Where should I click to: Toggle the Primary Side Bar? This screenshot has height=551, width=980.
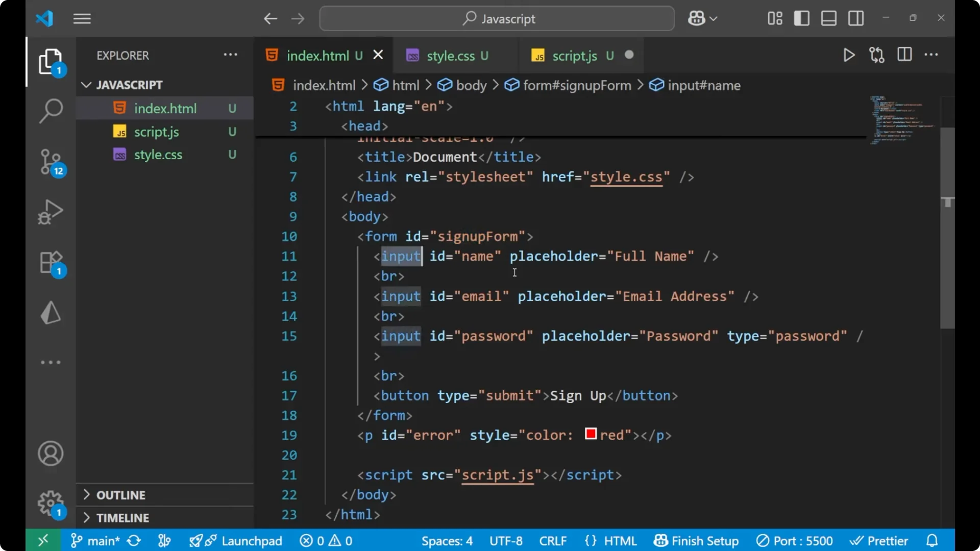pos(801,18)
